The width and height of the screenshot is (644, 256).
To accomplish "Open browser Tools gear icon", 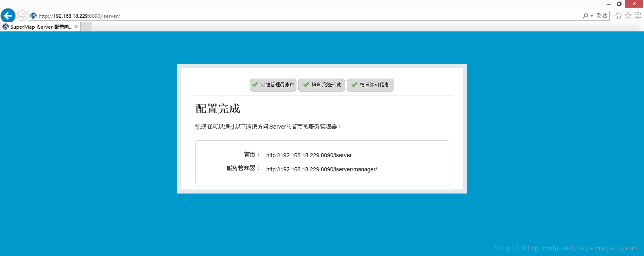I will point(638,15).
